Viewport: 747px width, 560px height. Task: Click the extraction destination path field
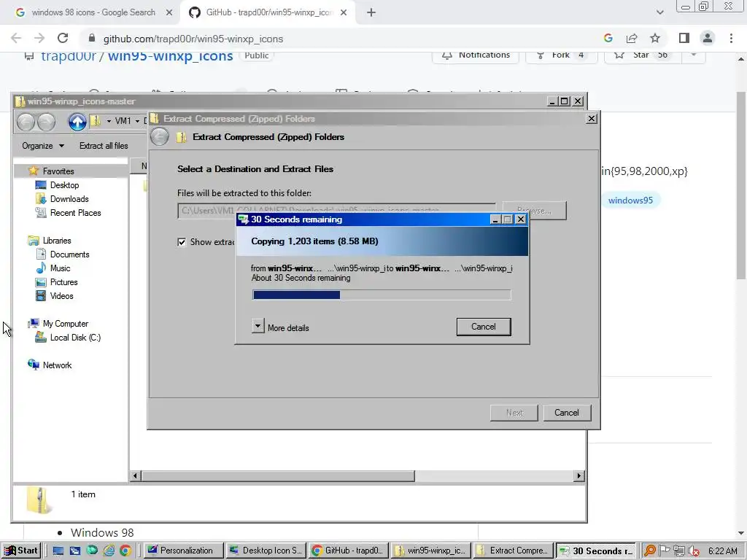336,211
